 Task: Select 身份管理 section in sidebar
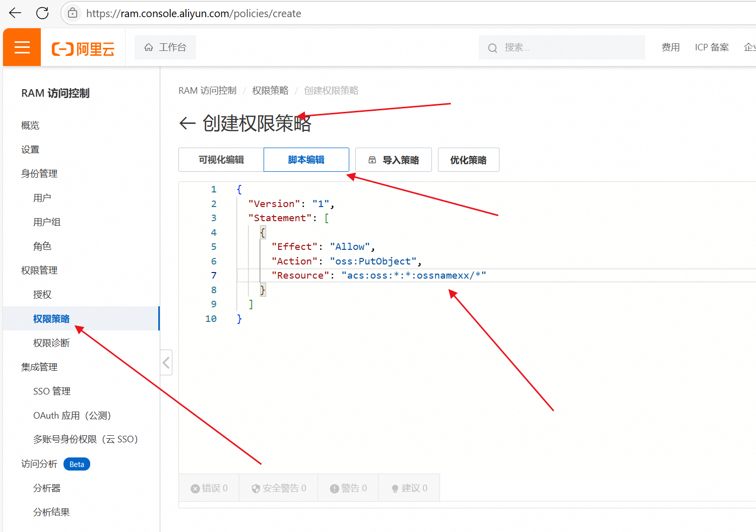tap(39, 174)
